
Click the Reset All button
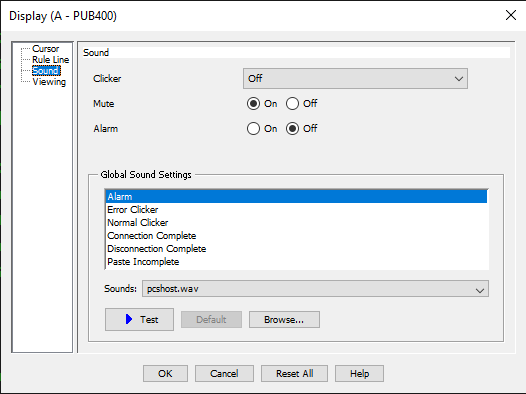pyautogui.click(x=294, y=374)
